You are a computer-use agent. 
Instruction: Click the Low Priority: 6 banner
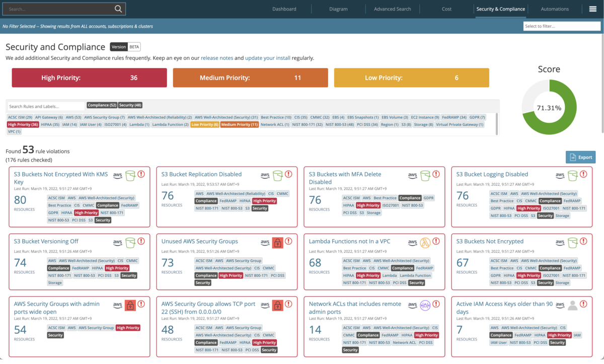click(411, 78)
